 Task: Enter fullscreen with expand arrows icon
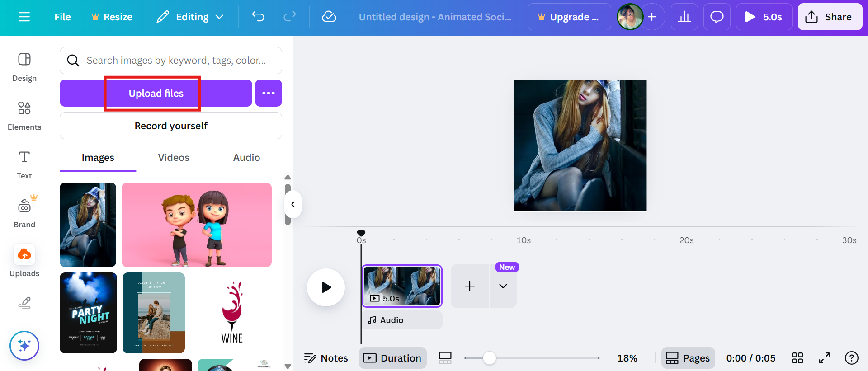click(x=825, y=358)
